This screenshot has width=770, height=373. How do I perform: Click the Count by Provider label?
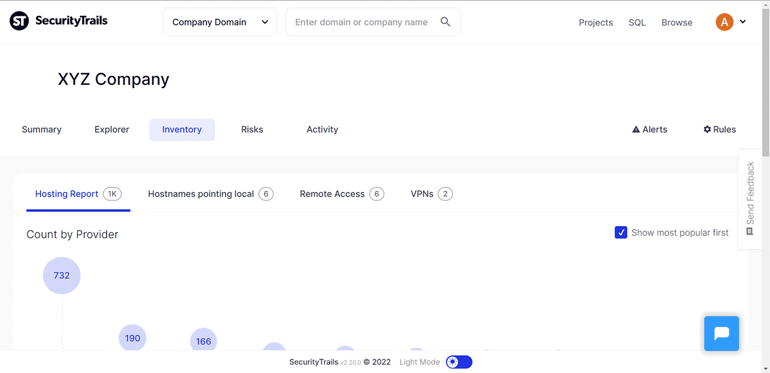[72, 235]
